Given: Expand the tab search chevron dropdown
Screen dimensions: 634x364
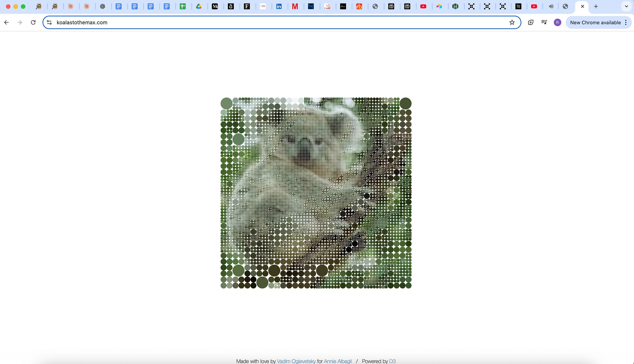Looking at the screenshot, I should [x=626, y=6].
